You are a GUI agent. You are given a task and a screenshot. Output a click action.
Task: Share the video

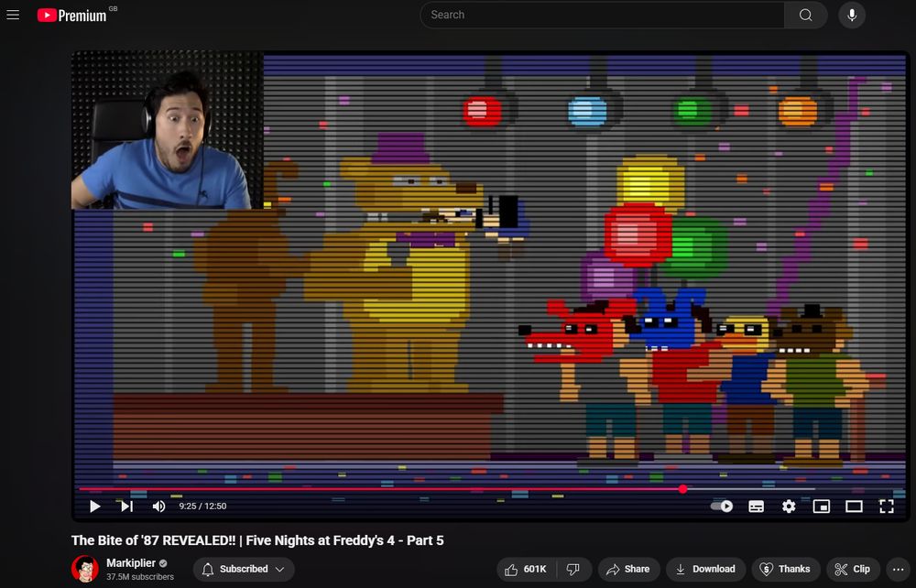tap(628, 570)
